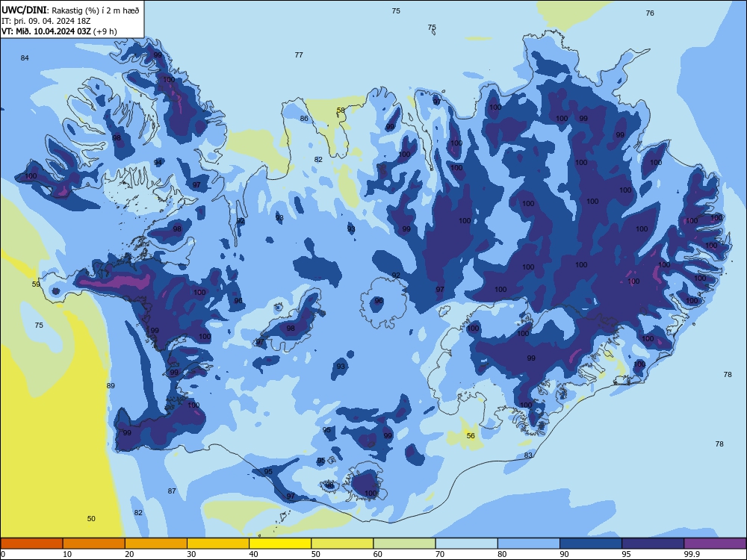Click the map value '58' in yellow patch
This screenshot has width=747, height=560.
(x=341, y=110)
